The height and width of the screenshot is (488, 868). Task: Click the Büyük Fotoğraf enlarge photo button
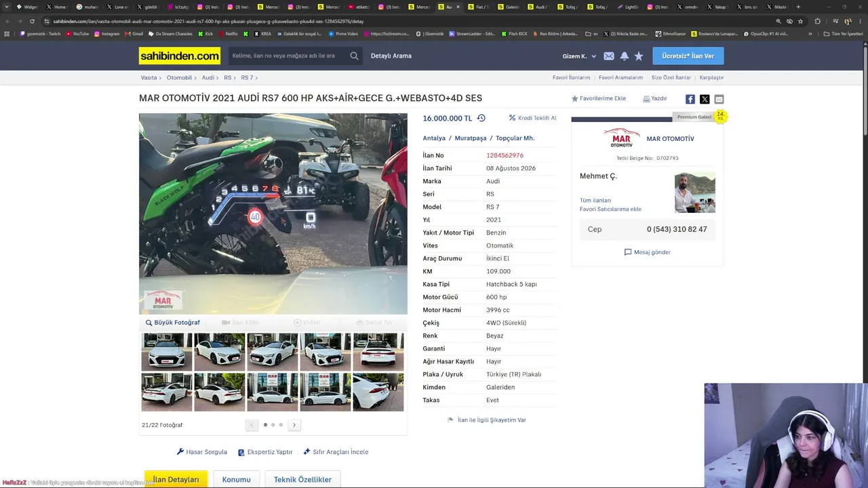coord(173,323)
